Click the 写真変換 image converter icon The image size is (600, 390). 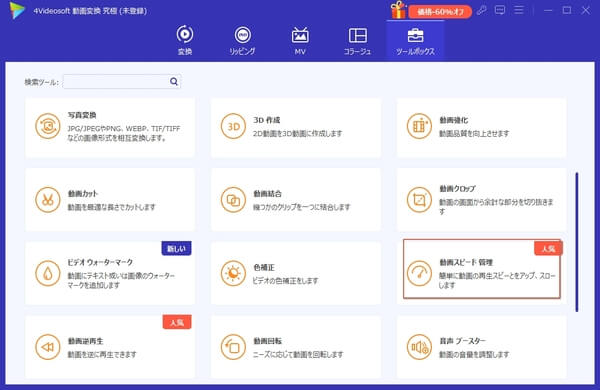[x=48, y=126]
